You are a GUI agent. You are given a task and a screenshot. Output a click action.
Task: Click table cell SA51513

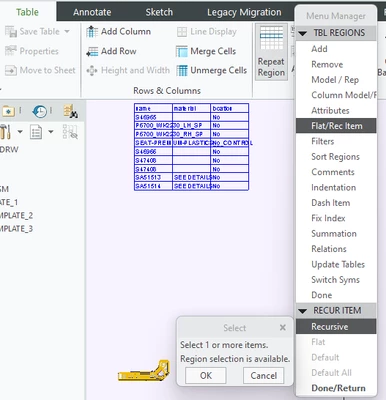[153, 177]
